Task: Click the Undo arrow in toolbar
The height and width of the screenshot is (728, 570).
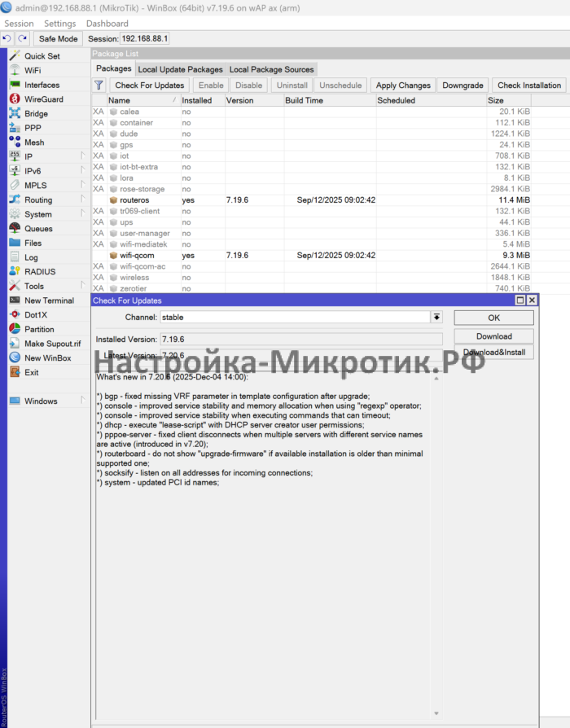Action: tap(7, 38)
